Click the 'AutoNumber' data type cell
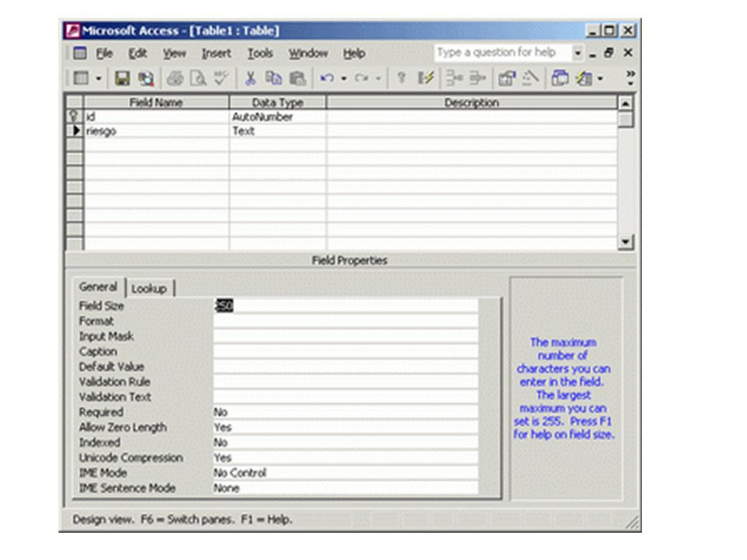Screen dimensions: 747x560 click(x=278, y=117)
